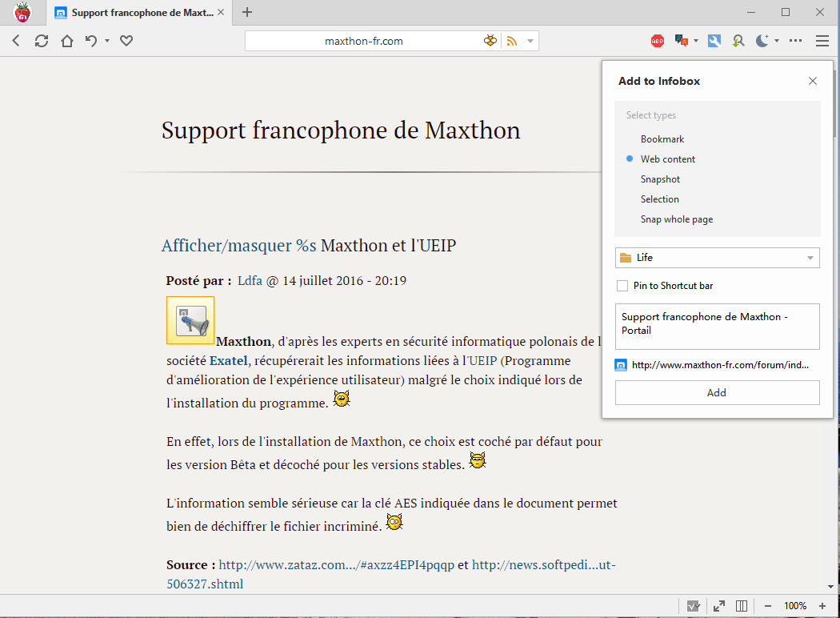The image size is (840, 618).
Task: Select the Snapshot type
Action: 660,179
